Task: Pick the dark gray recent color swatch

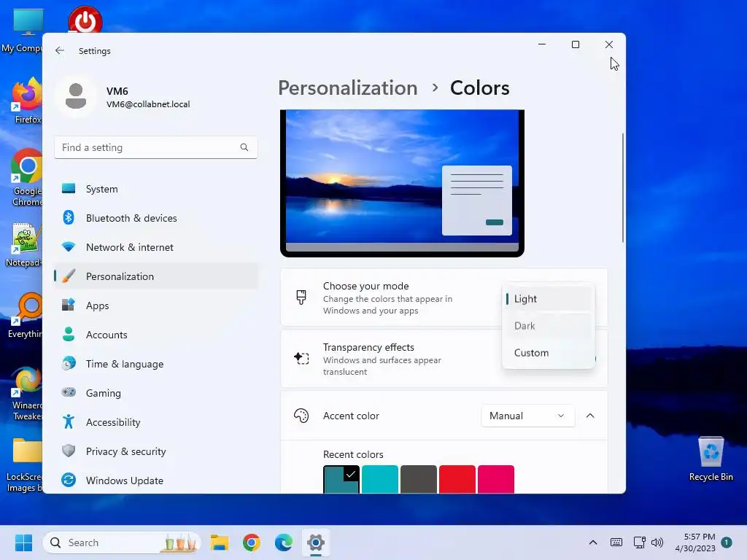Action: 418,479
